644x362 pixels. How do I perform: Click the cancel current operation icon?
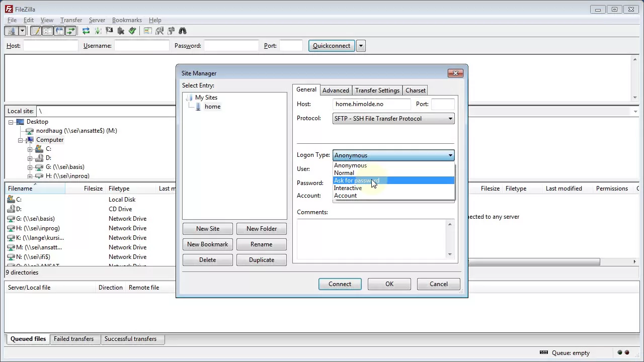click(x=109, y=31)
